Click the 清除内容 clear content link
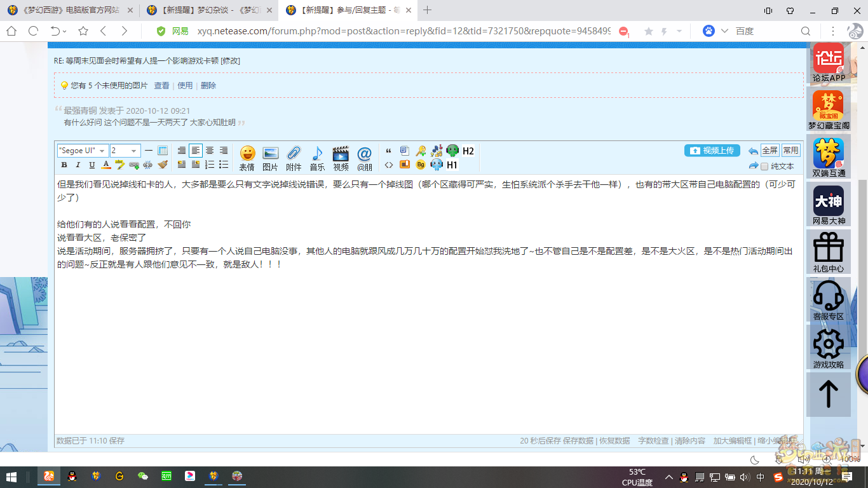Screen dimensions: 868x488 689,440
